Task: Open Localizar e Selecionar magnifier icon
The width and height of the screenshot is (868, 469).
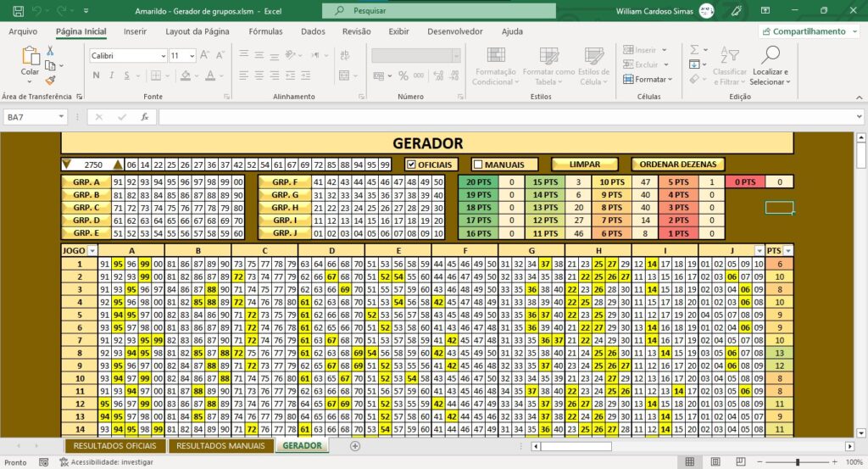Action: (770, 54)
